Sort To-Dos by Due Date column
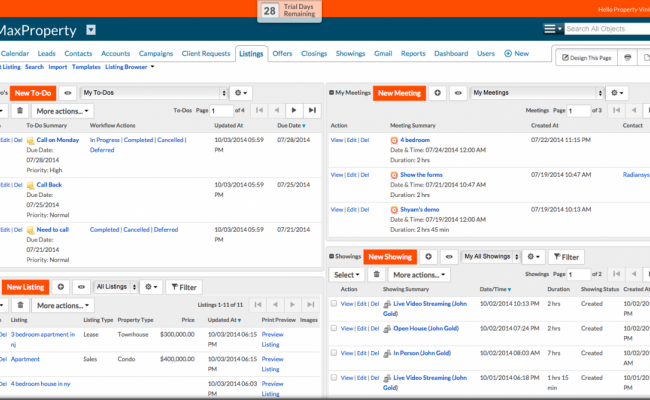Image resolution: width=650 pixels, height=400 pixels. pyautogui.click(x=291, y=125)
